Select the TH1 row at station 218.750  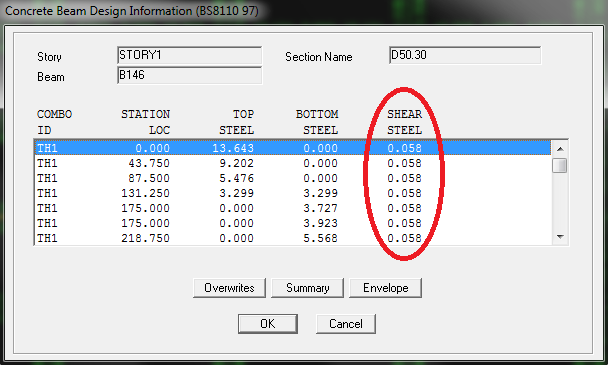293,238
